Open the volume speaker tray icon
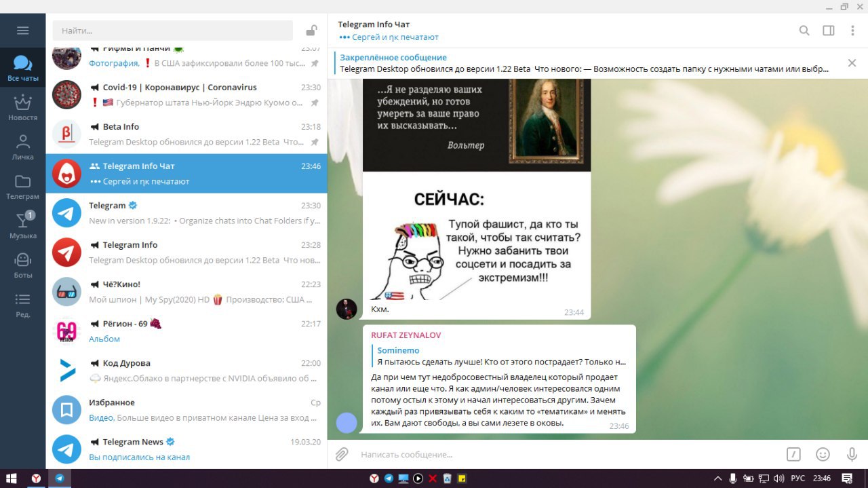This screenshot has height=488, width=868. (x=779, y=478)
